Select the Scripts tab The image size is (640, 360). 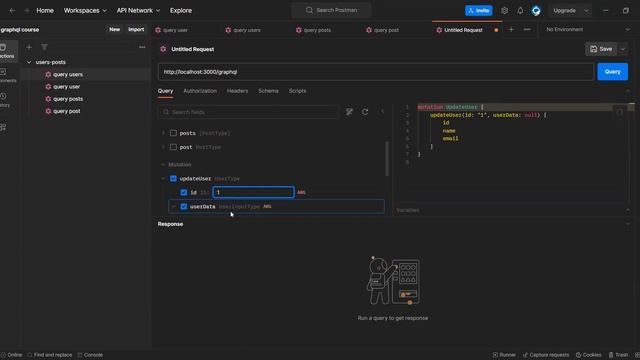pyautogui.click(x=298, y=91)
